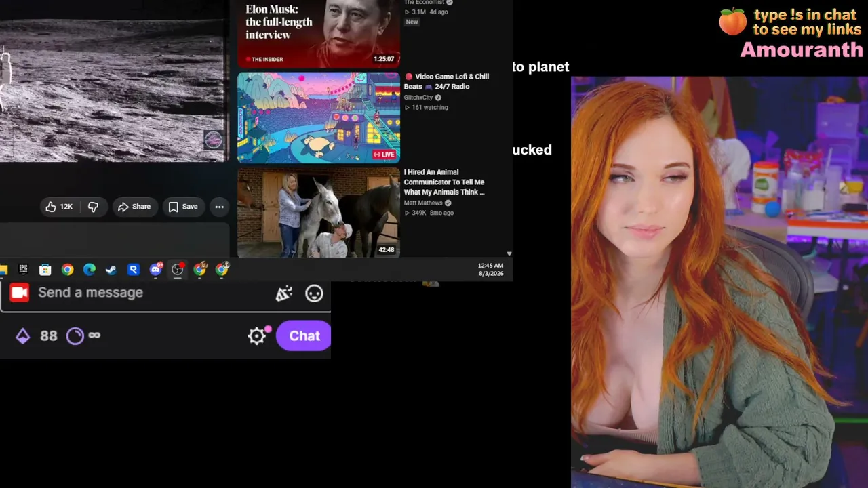Click the '3.1M 4d ago' video stats

(427, 12)
